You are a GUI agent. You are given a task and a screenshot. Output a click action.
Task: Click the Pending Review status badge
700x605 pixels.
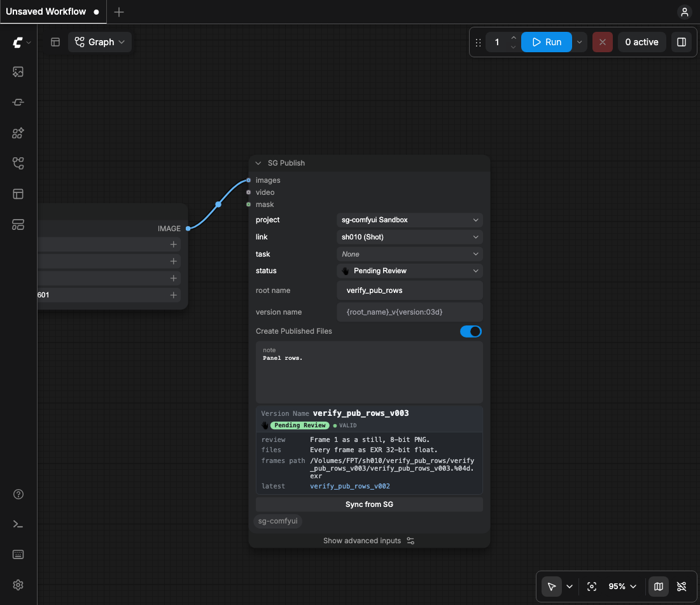click(x=300, y=425)
